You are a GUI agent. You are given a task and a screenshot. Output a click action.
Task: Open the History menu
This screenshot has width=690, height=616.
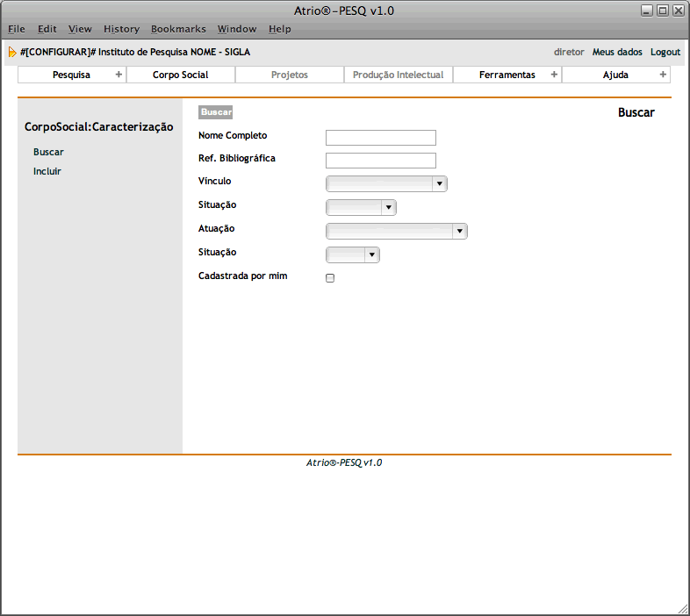point(121,29)
